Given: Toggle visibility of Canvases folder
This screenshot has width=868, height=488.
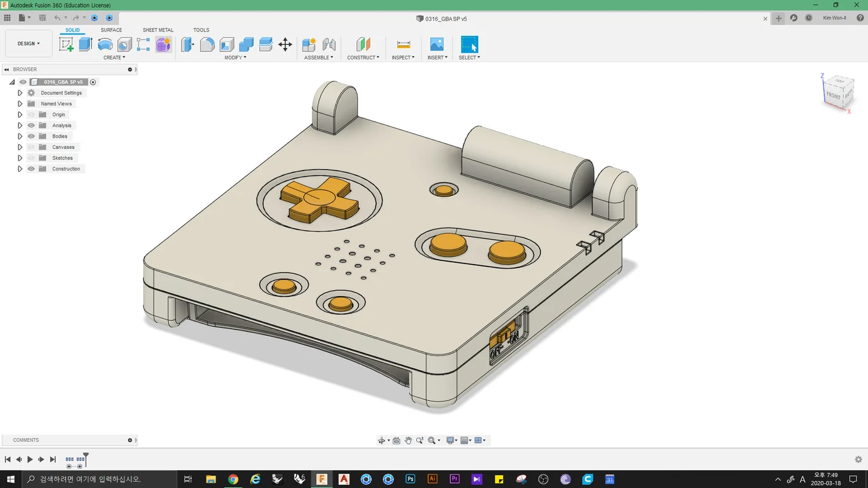Looking at the screenshot, I should (31, 147).
